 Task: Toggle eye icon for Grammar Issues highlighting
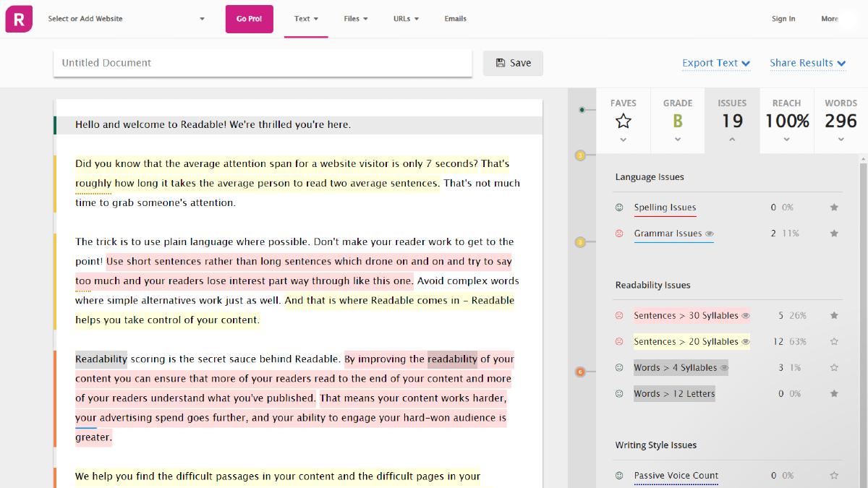(x=710, y=234)
